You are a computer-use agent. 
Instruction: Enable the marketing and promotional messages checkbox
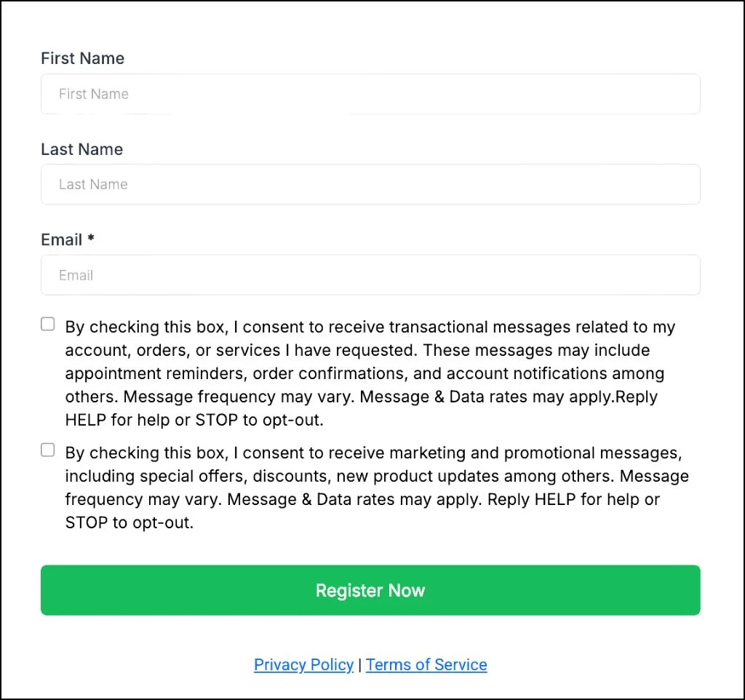[x=48, y=450]
